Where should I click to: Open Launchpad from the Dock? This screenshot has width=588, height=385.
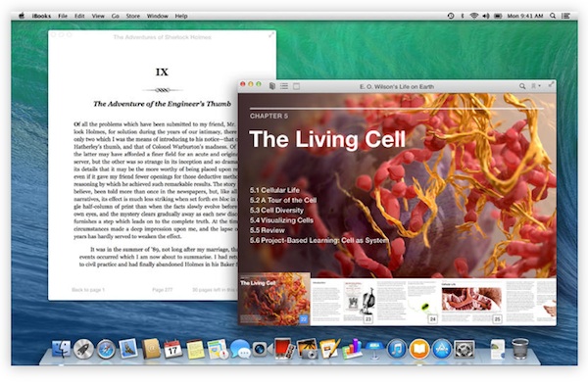point(83,350)
